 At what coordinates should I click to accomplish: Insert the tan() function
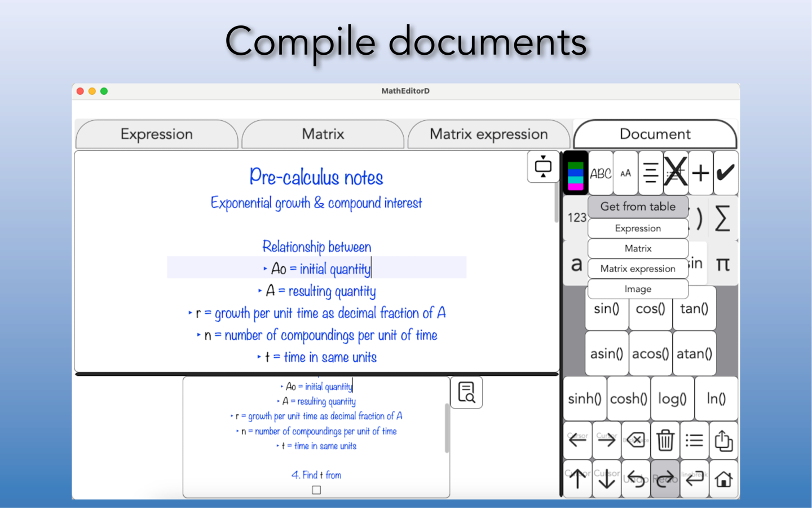pos(694,309)
